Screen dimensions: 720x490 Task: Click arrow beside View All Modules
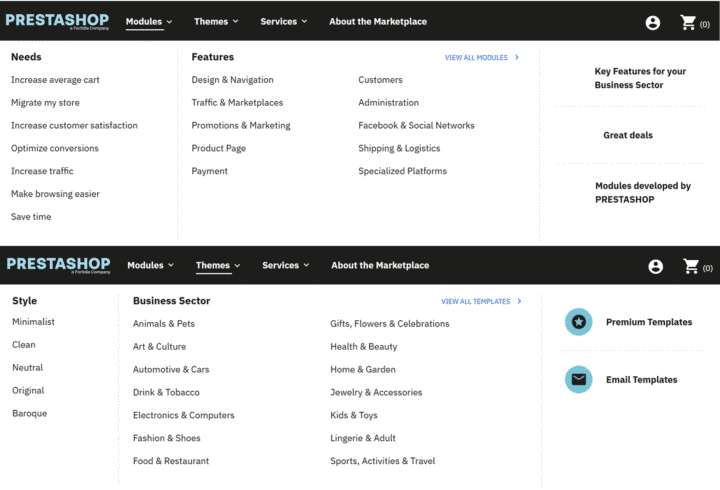pos(517,57)
